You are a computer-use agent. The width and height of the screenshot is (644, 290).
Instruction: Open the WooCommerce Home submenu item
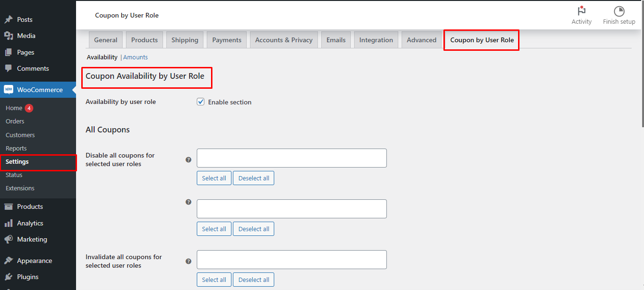pos(14,108)
